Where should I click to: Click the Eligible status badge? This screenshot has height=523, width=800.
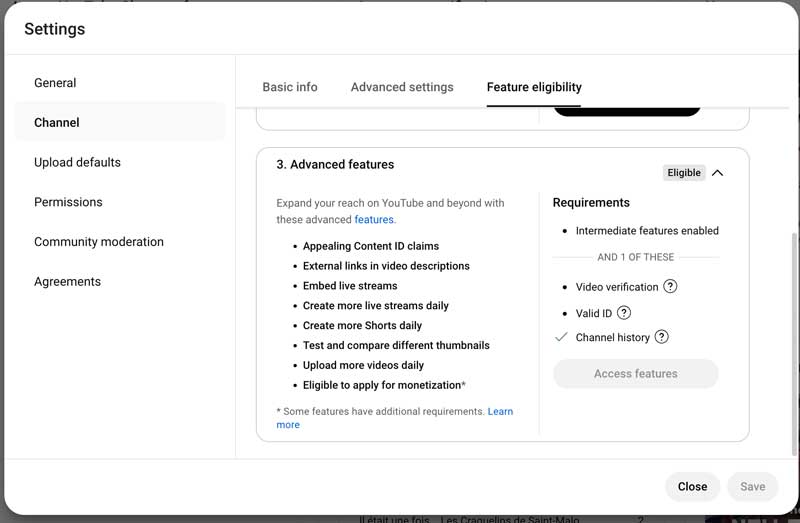tap(684, 173)
